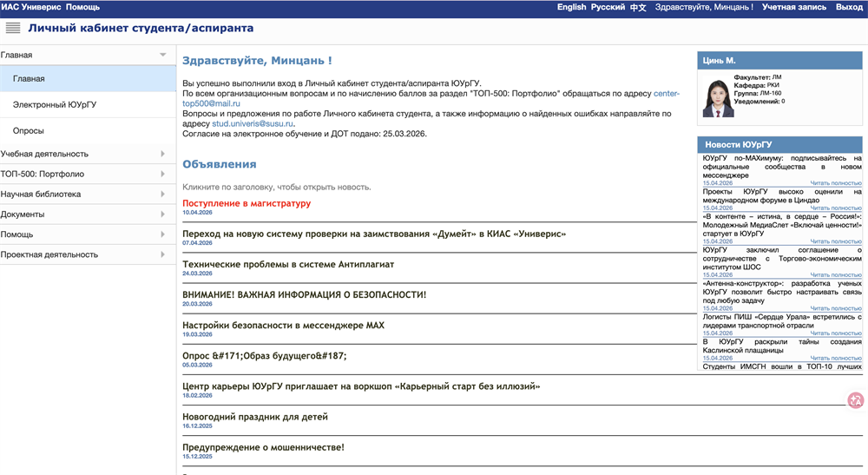This screenshot has height=475, width=868.
Task: Click the pink translate floating icon
Action: tap(856, 400)
